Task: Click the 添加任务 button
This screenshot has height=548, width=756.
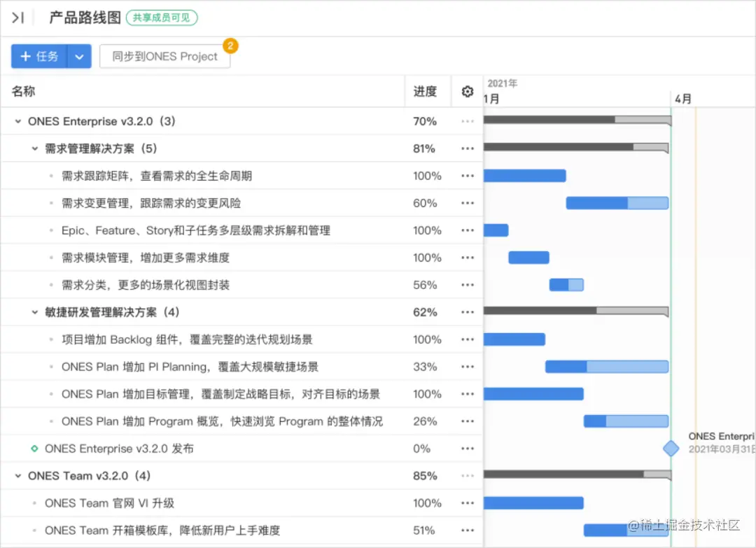Action: 39,57
